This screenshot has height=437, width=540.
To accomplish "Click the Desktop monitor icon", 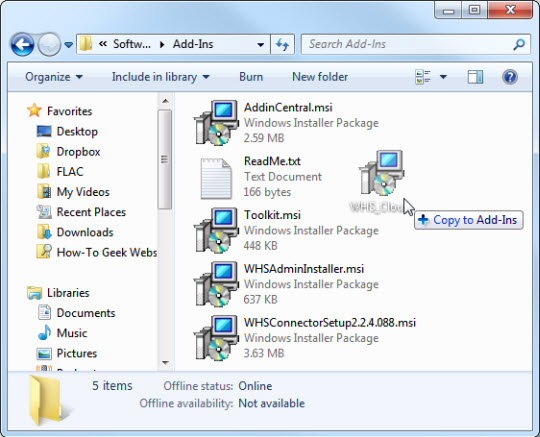I will coord(44,131).
